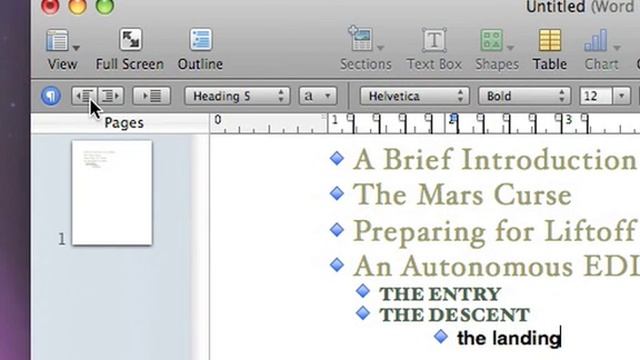Click the demote-to-body-text button
The image size is (640, 360).
pyautogui.click(x=151, y=96)
